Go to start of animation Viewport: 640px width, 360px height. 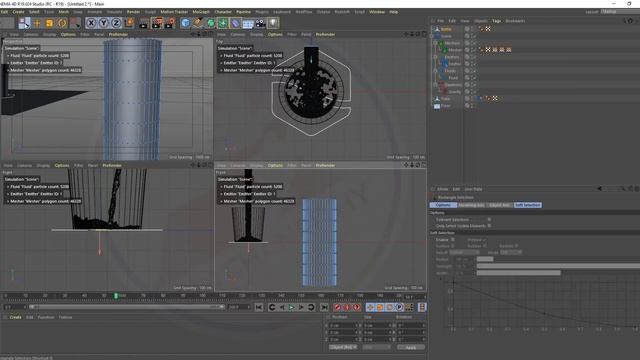click(x=259, y=307)
